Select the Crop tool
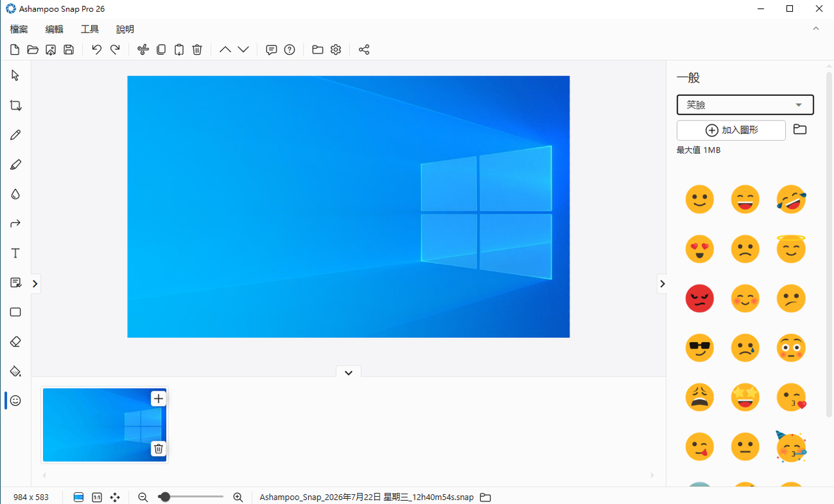834x504 pixels. 16,105
